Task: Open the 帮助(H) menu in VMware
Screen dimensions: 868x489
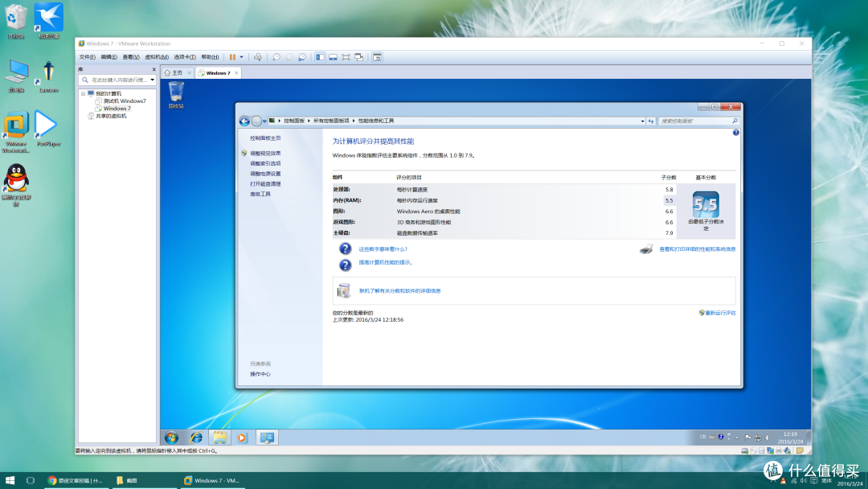Action: [210, 57]
